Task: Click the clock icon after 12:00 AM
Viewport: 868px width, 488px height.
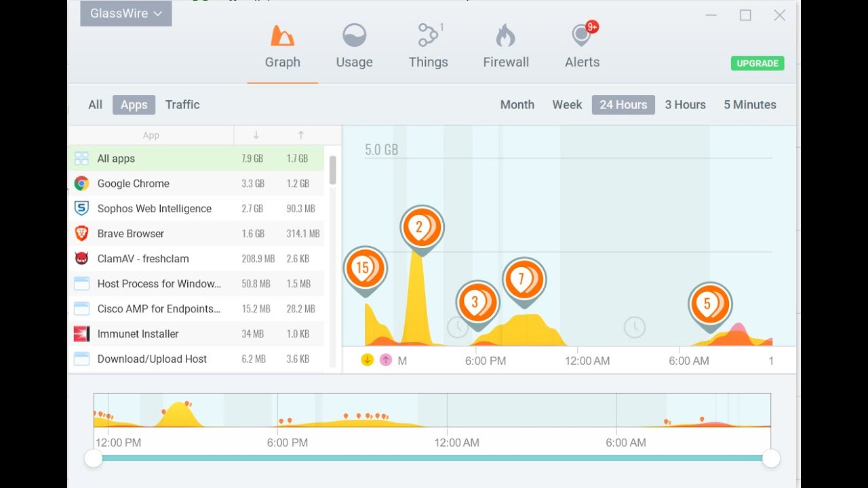Action: [635, 327]
